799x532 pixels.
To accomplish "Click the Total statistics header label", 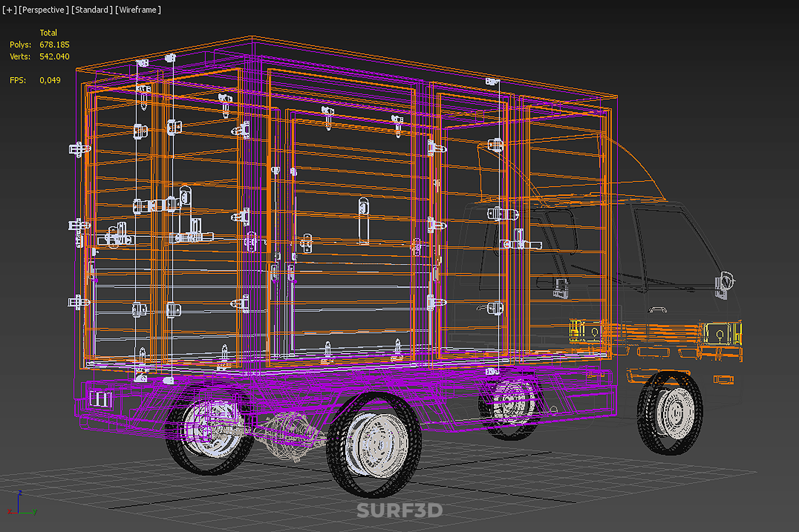I will pos(48,32).
